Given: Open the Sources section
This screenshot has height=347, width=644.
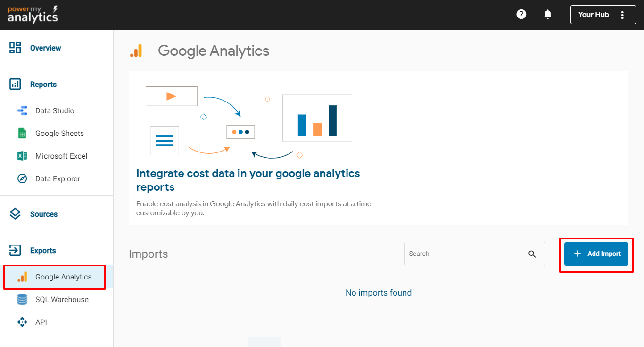Looking at the screenshot, I should point(43,214).
